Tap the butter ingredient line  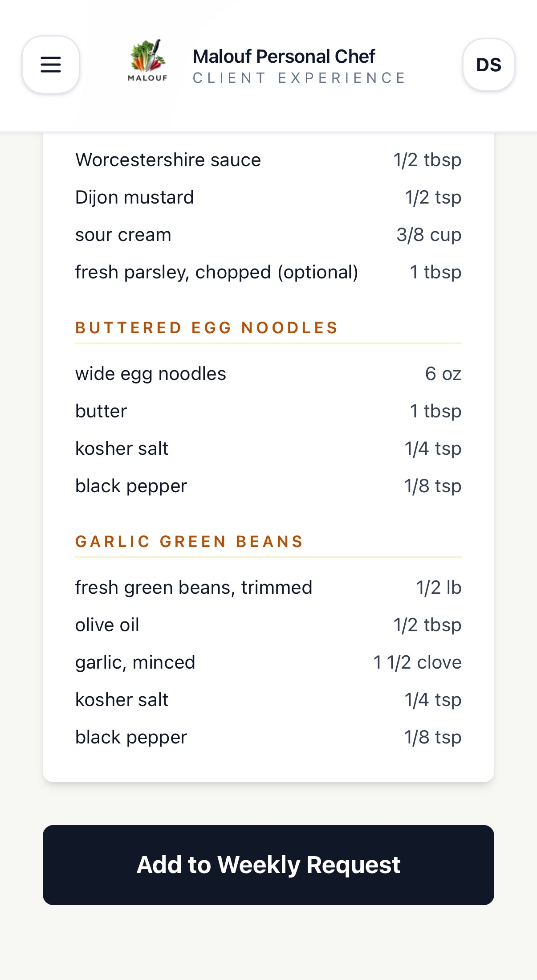coord(268,411)
